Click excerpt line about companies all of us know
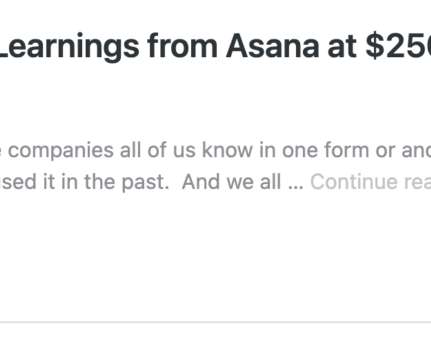This screenshot has width=431, height=360. point(215,151)
